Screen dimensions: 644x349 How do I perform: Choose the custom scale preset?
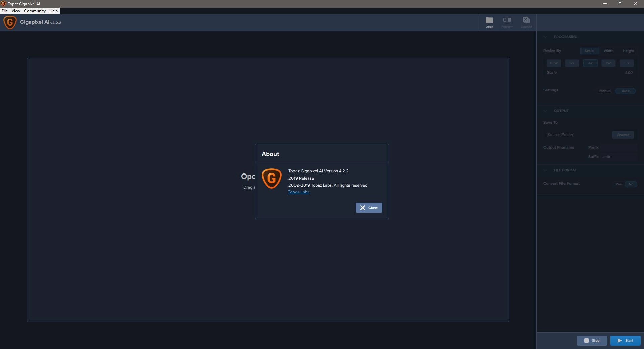coord(627,63)
